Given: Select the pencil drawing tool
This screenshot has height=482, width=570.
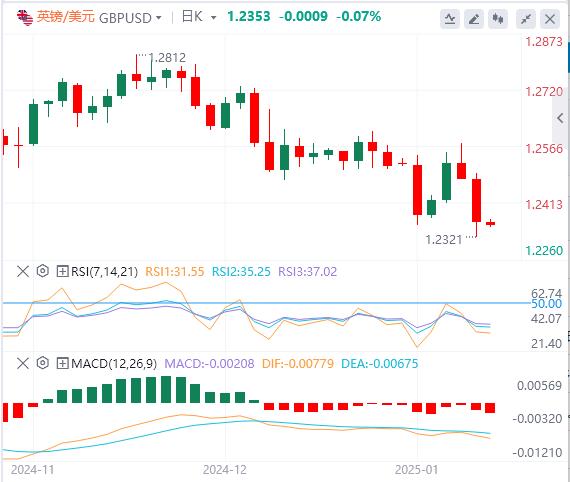Looking at the screenshot, I should 474,19.
